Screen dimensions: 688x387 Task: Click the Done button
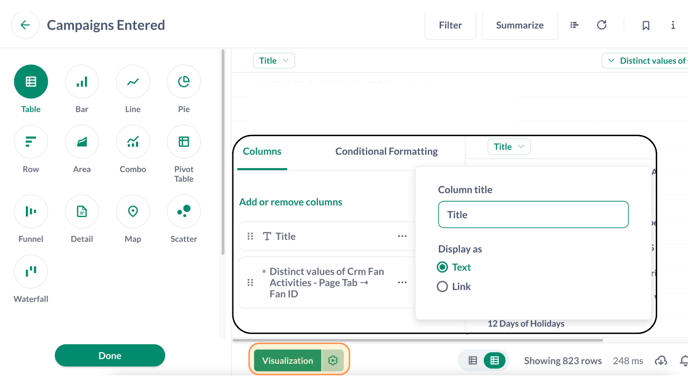110,355
